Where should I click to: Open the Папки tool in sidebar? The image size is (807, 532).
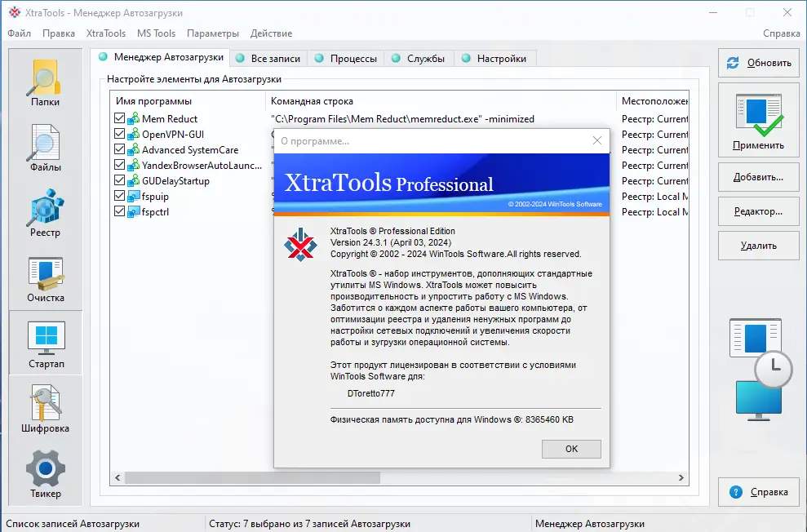point(46,82)
